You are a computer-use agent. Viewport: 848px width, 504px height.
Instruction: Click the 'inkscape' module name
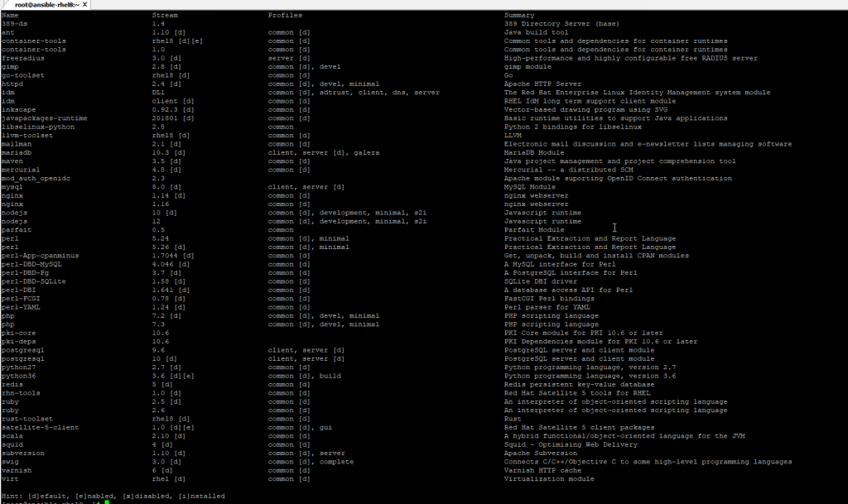click(19, 110)
